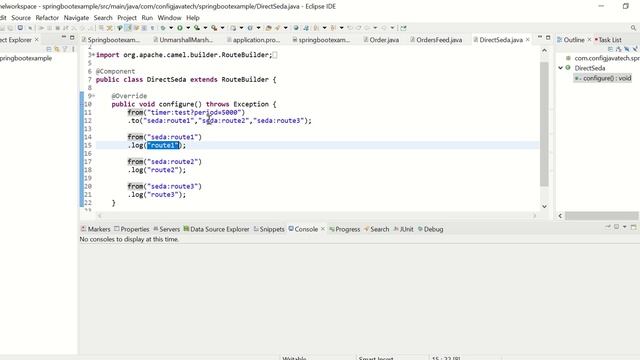Switch to the UnmarshallMarsh... editor tab

click(x=183, y=40)
